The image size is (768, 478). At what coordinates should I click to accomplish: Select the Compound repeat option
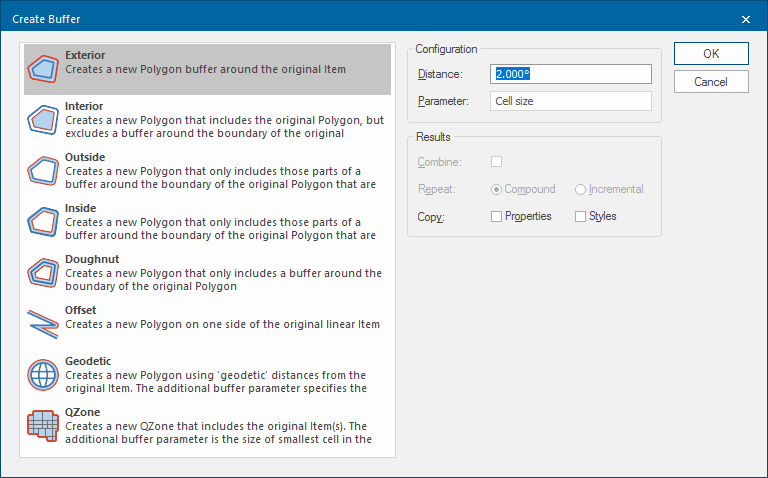497,189
